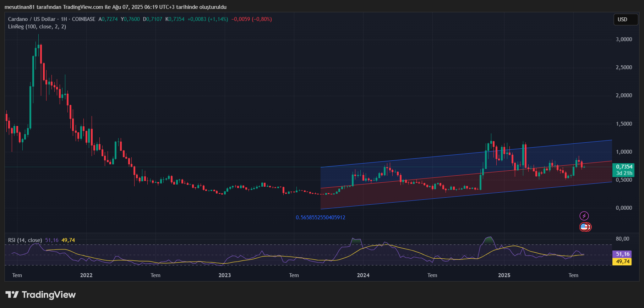Select the LinReg (100, close, 2, 2) indicator label

tap(37, 27)
